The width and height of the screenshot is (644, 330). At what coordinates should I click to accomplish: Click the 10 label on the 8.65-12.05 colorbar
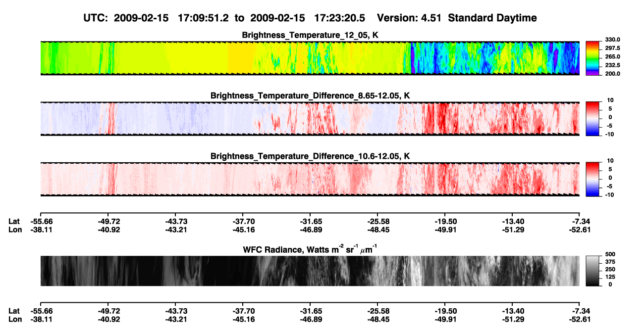pos(610,100)
